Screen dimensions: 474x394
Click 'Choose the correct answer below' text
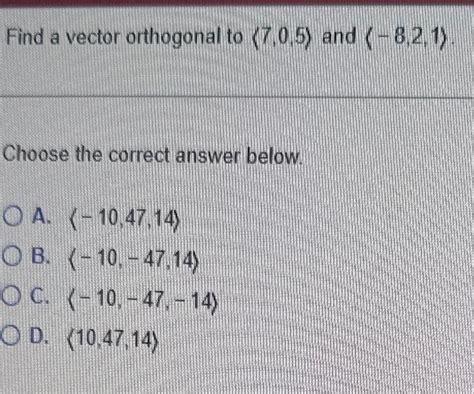pos(153,155)
